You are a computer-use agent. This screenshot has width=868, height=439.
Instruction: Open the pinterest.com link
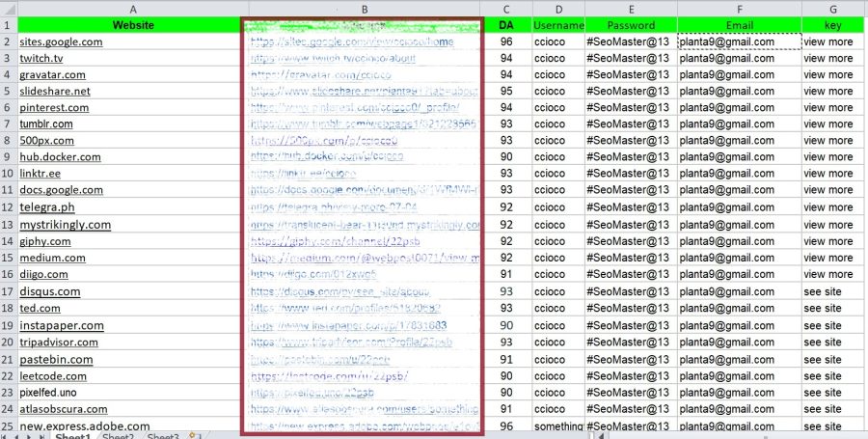tap(54, 107)
